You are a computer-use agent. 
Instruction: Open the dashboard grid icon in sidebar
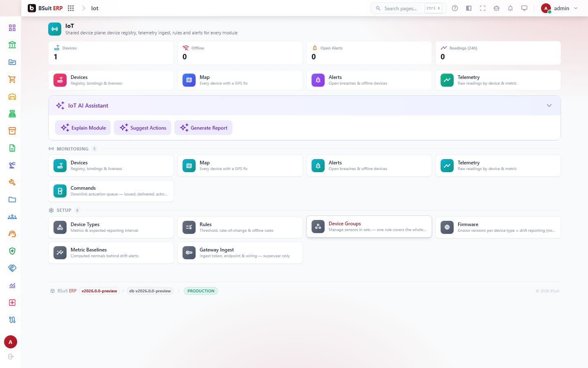click(12, 28)
